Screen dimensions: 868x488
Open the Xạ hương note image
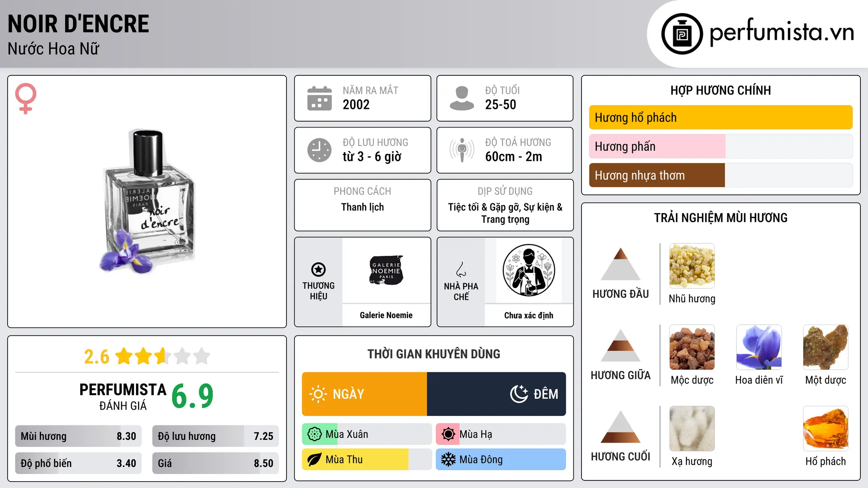coord(692,429)
